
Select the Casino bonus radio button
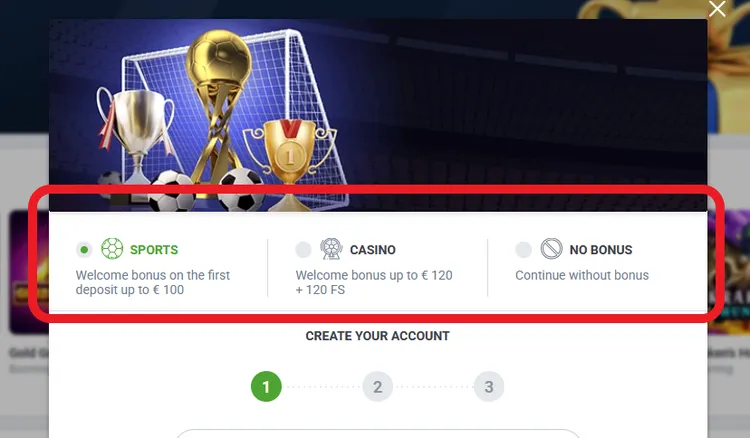[303, 250]
